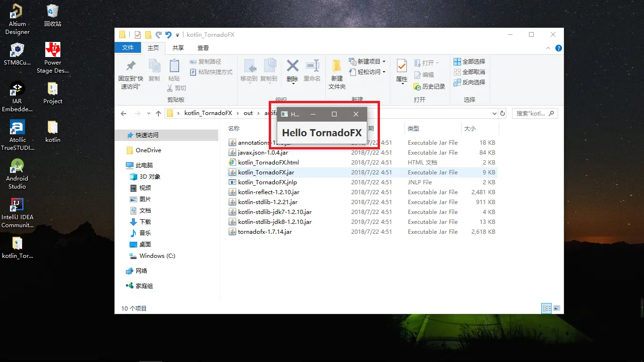
Task: Open Power Stage Designer desktop icon
Action: click(53, 58)
